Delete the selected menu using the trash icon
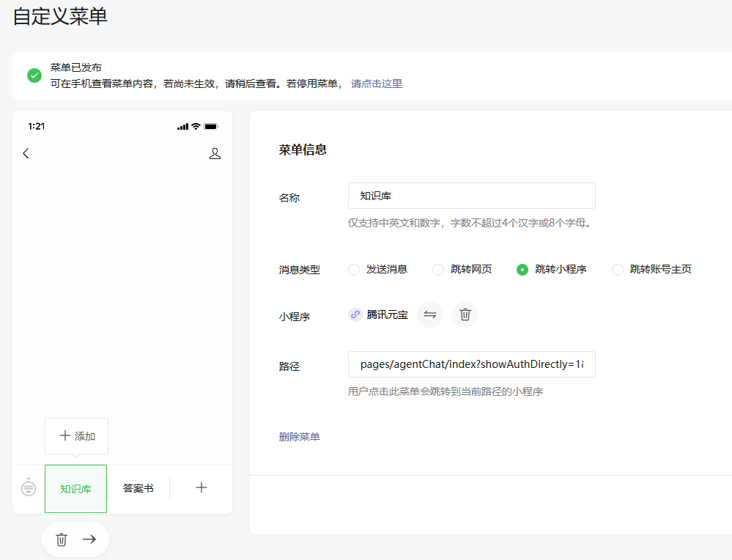Screen dimensions: 732x560 tap(61, 539)
